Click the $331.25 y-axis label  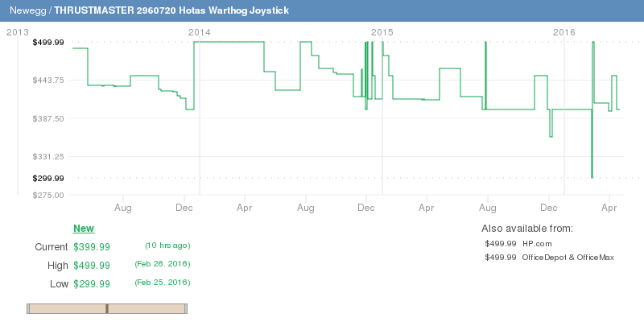48,156
